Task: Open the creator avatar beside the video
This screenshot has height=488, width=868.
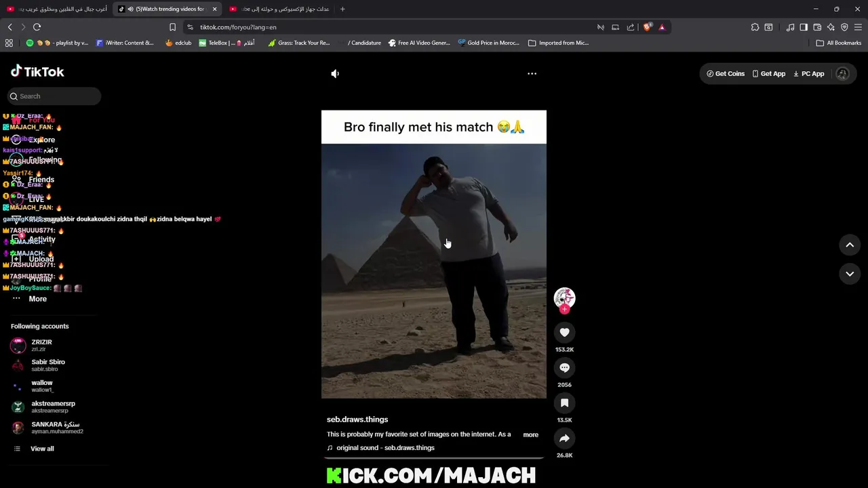Action: 564,298
